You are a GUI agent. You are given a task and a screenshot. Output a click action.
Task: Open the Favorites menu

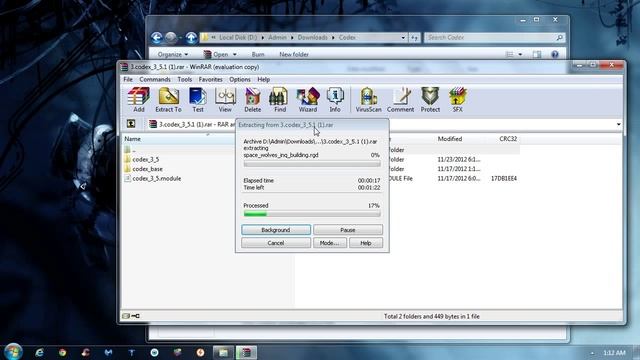(211, 80)
